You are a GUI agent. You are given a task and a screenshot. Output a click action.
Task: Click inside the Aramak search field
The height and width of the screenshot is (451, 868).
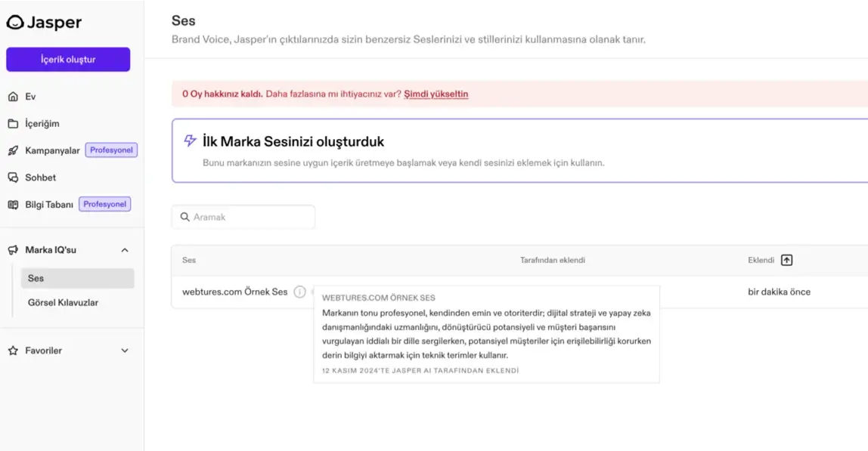242,217
